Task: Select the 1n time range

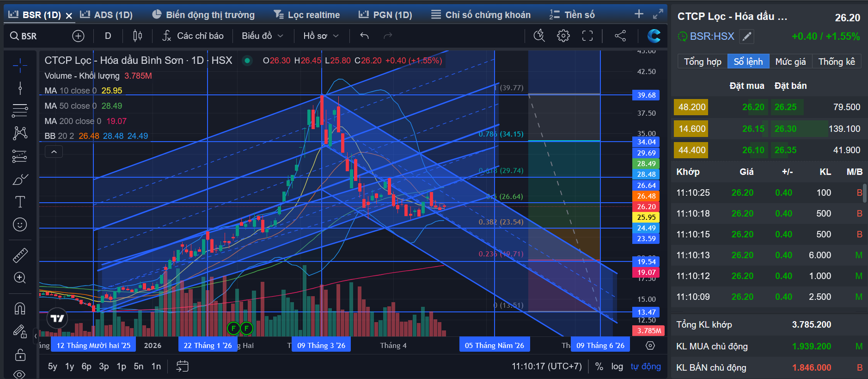Action: (x=156, y=367)
